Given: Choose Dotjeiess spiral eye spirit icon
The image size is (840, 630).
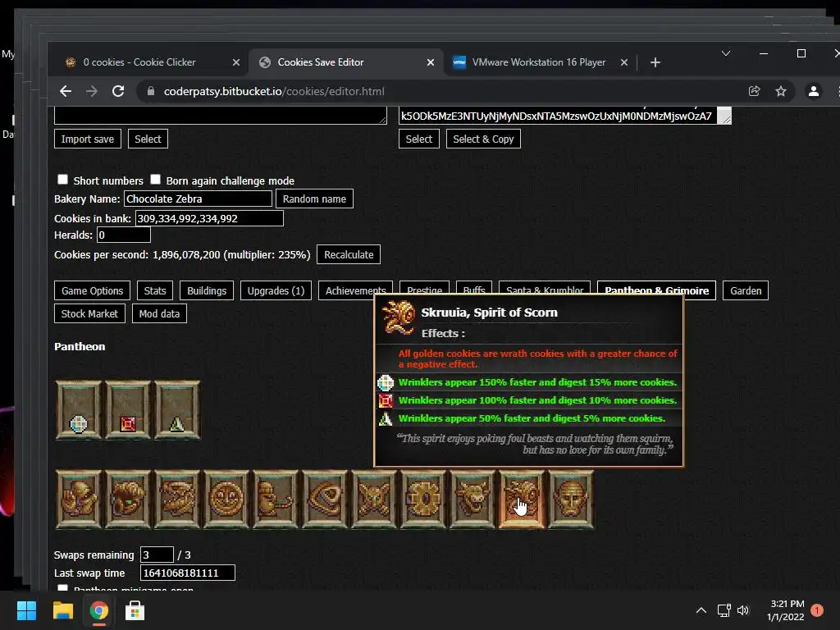Looking at the screenshot, I should [x=325, y=500].
